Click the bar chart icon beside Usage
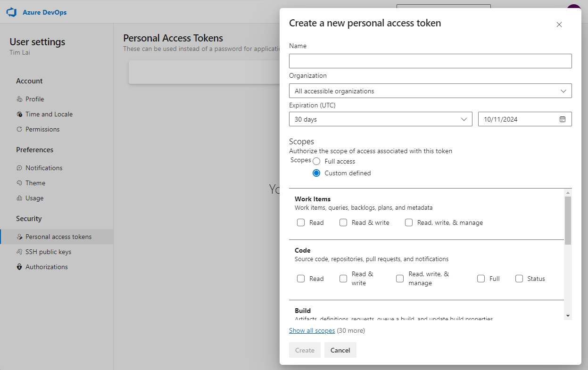Viewport: 588px width, 370px height. coord(19,198)
